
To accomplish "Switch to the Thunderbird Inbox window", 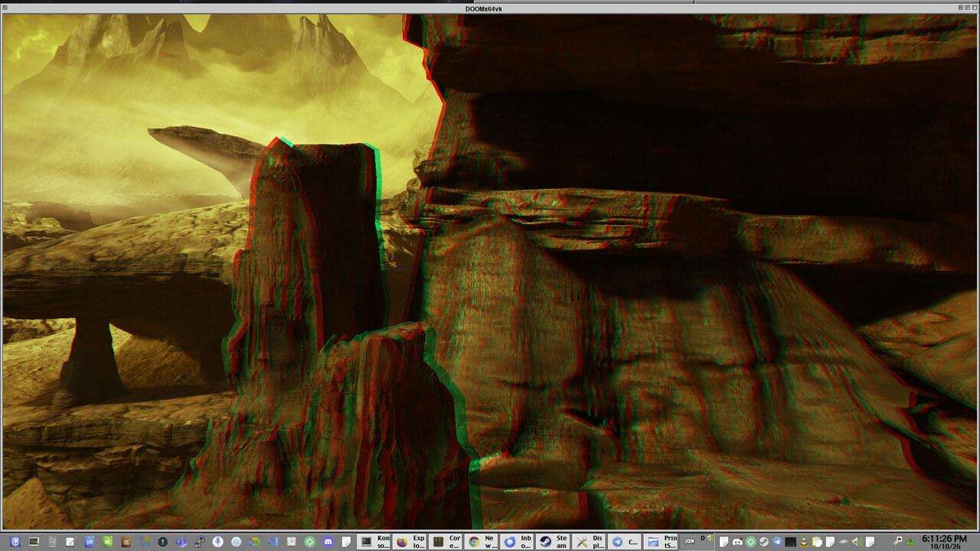I will (518, 542).
